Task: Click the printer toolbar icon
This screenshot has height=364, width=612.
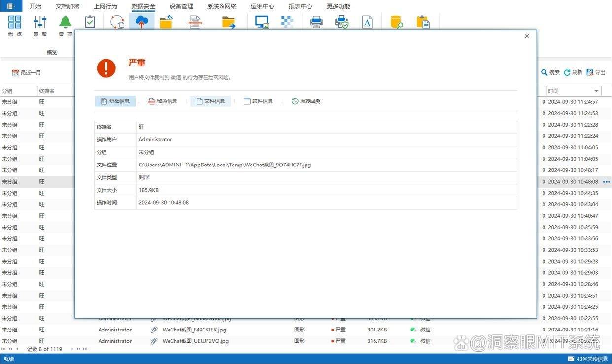Action: 316,22
